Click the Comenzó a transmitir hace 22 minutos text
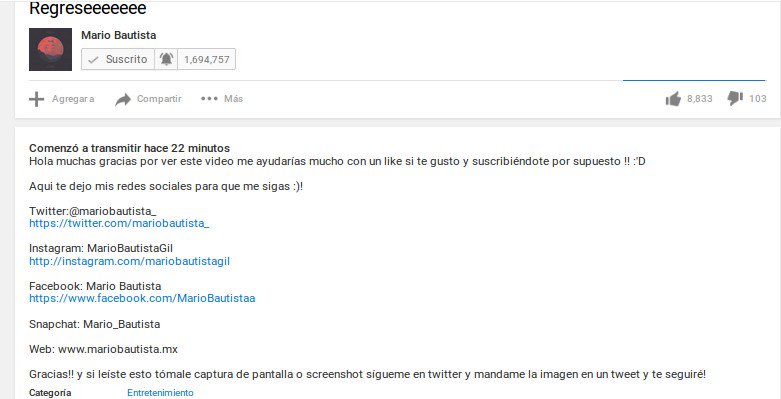 [x=130, y=148]
